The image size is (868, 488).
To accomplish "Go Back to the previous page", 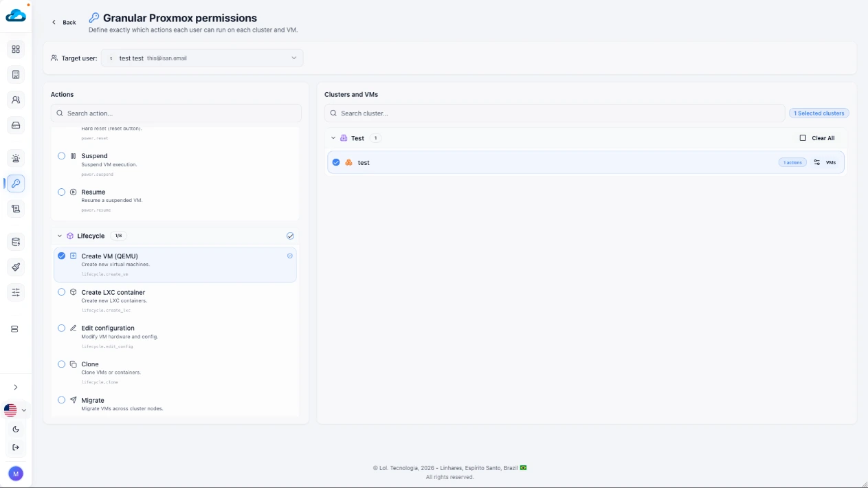I will click(x=64, y=22).
